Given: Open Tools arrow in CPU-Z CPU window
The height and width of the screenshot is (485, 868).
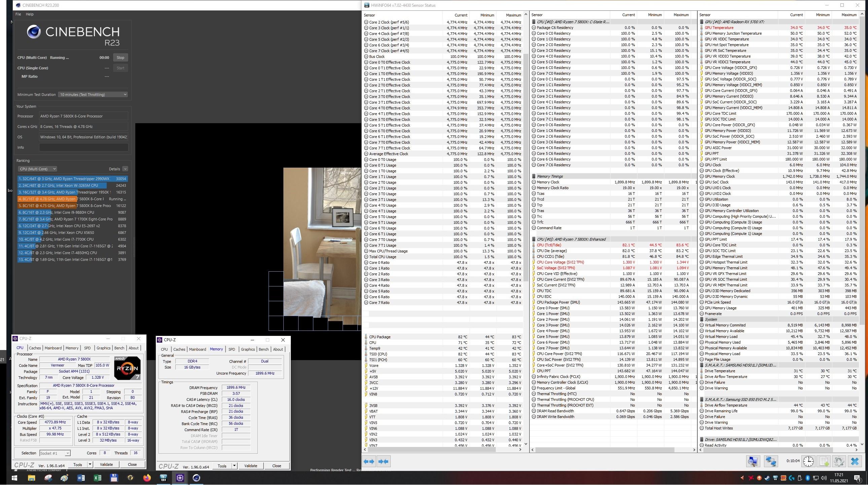Looking at the screenshot, I should coord(90,464).
